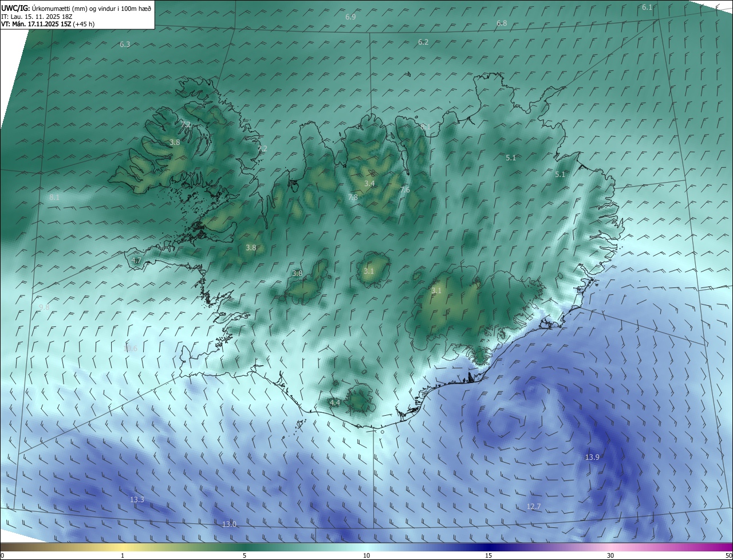733x560 pixels.
Task: Click the 13.9 value label
Action: click(592, 458)
